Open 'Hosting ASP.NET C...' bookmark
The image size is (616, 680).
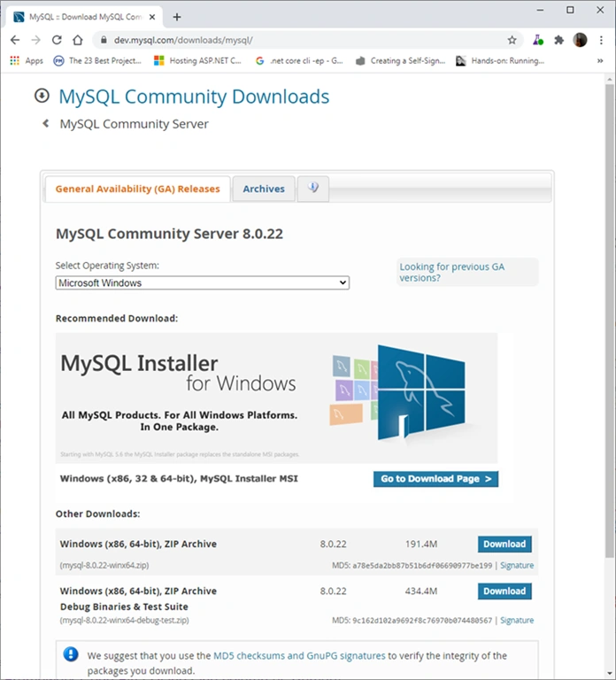[x=197, y=61]
